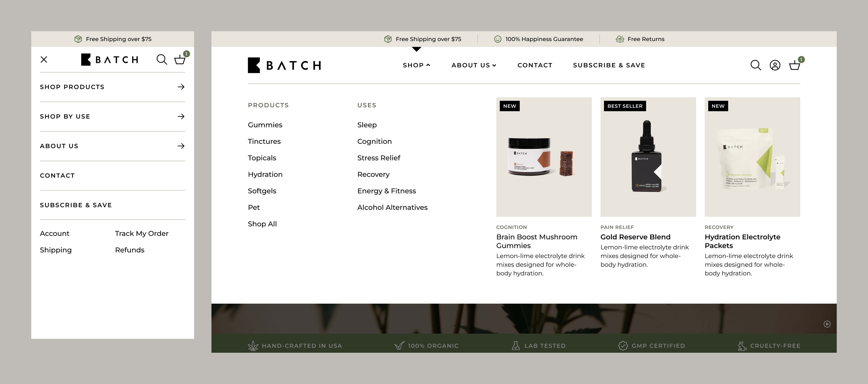Close the mobile menu with the X icon
Image resolution: width=868 pixels, height=384 pixels.
[44, 60]
